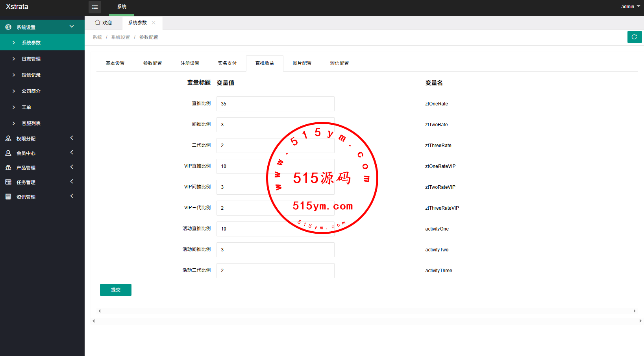Click the 会员中心 person icon

click(8, 153)
